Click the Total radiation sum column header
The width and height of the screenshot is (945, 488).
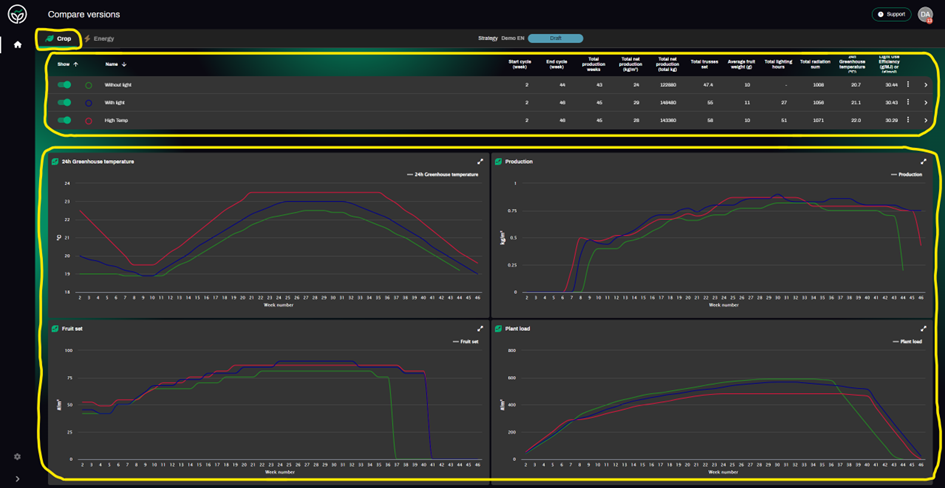tap(814, 64)
